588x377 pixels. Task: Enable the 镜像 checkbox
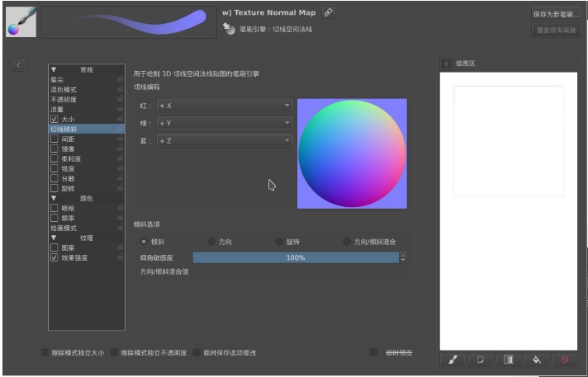pyautogui.click(x=55, y=148)
